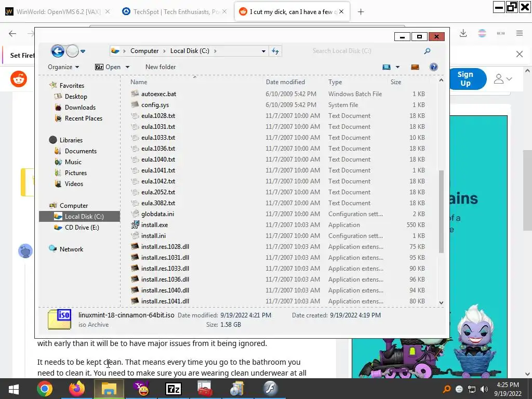Select Desktop under Favorites
The width and height of the screenshot is (532, 399).
(76, 96)
